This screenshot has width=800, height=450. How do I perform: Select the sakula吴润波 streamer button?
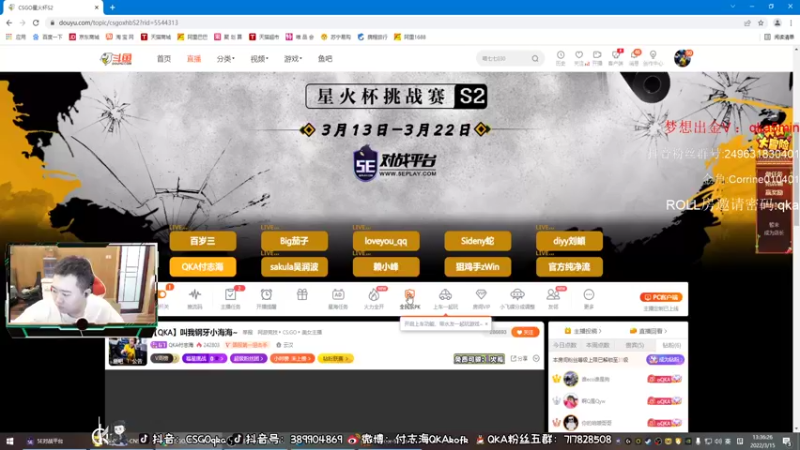point(294,267)
